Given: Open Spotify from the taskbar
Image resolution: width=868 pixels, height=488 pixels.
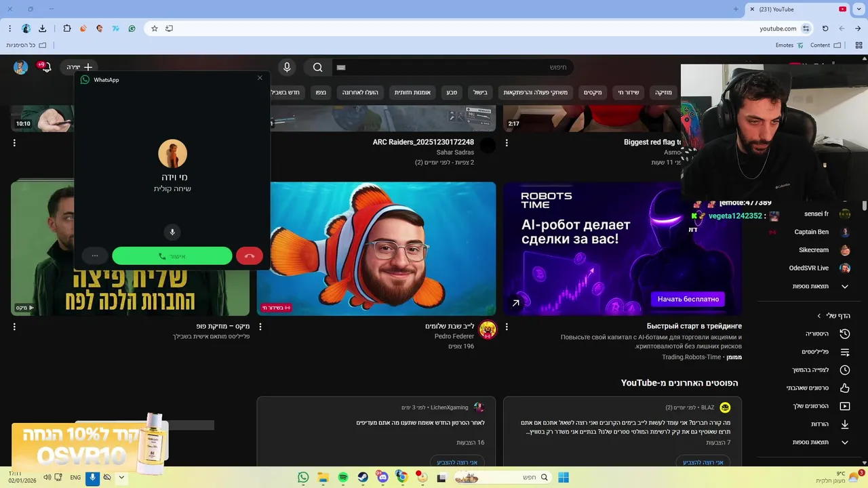Looking at the screenshot, I should (x=343, y=477).
